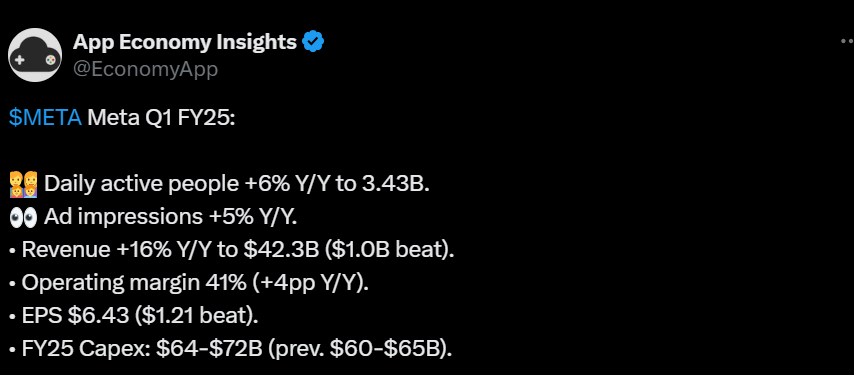Open the App Economy Insights profile avatar
This screenshot has width=854, height=375.
(x=35, y=54)
